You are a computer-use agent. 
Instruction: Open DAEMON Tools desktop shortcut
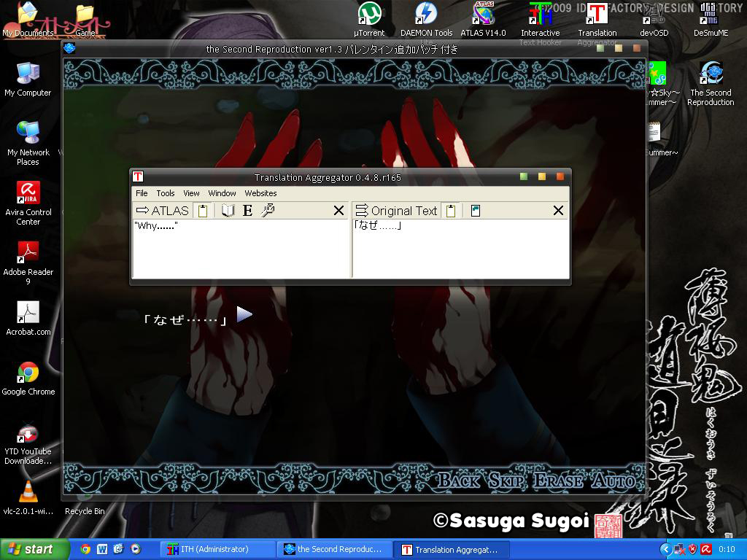pos(426,20)
